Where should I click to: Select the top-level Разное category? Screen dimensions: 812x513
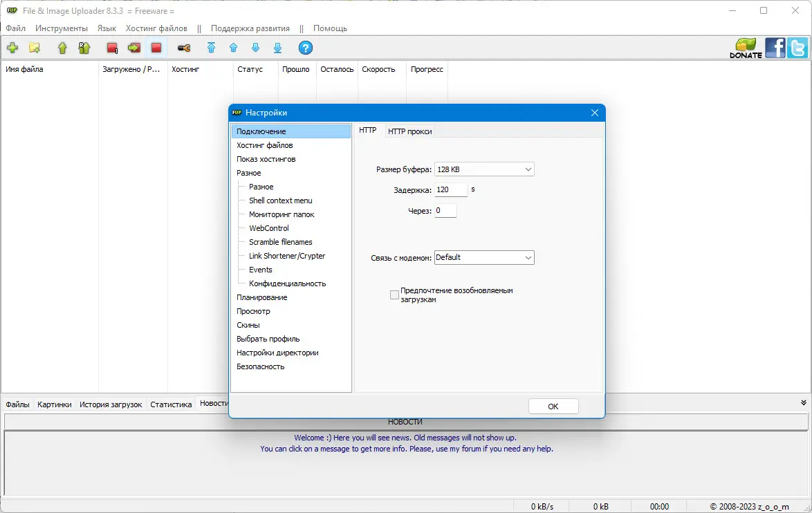248,173
